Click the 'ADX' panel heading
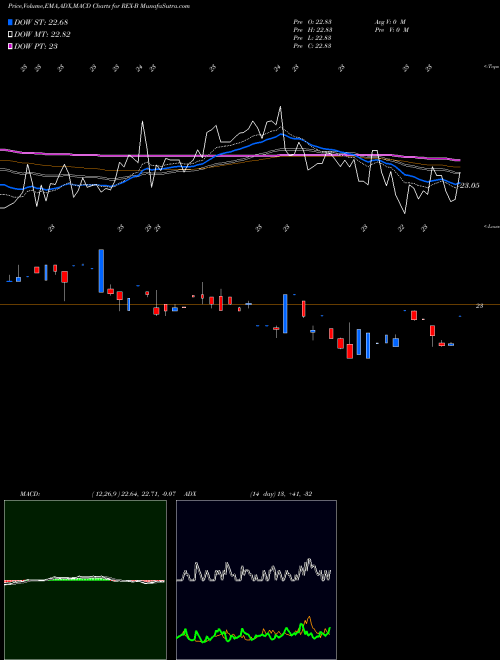Viewport: 500px width, 660px height. (x=191, y=494)
